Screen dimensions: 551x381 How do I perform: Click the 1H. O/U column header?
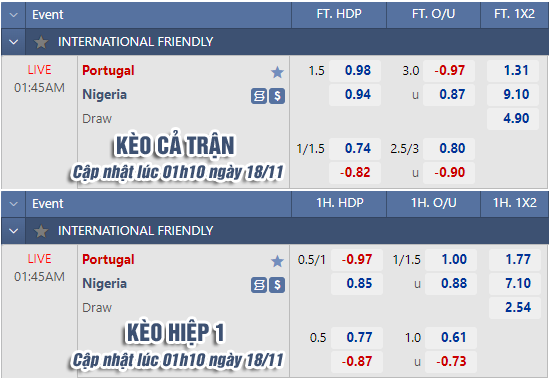point(434,203)
